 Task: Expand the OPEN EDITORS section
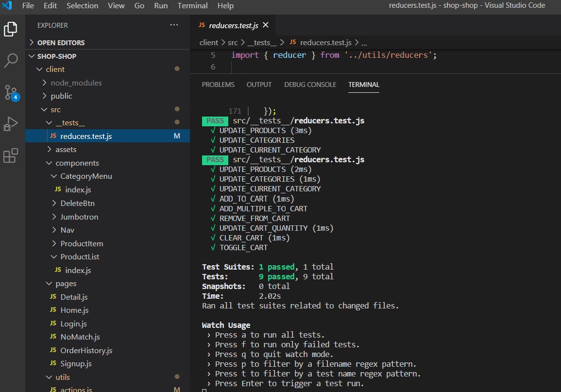(32, 43)
